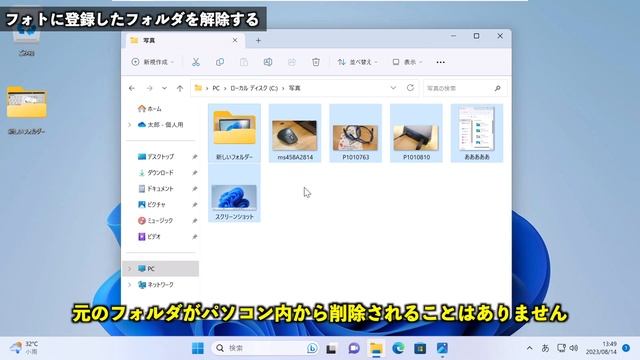Open the Windows Start menu
640x360 pixels.
198,348
